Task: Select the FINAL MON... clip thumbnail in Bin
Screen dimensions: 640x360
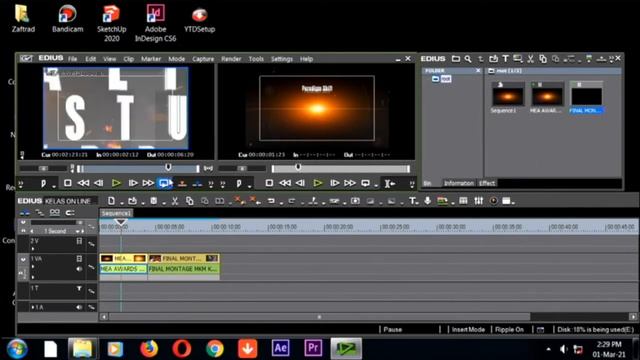Action: click(x=587, y=98)
